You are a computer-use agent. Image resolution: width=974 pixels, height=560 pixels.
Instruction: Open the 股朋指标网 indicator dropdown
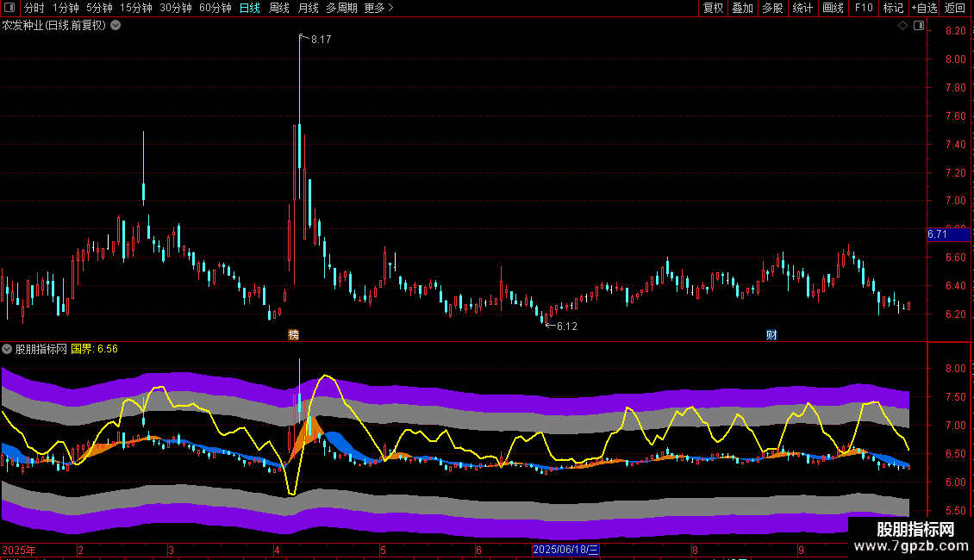click(x=7, y=349)
